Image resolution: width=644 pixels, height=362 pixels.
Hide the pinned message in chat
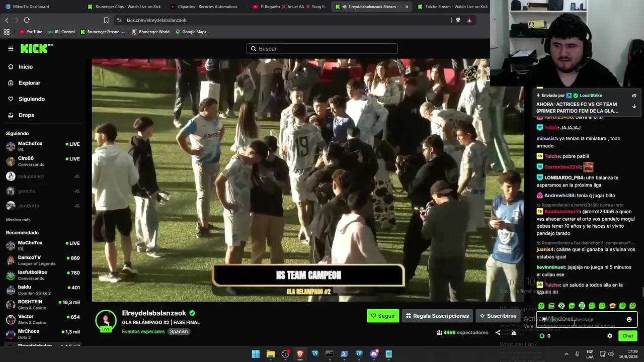[x=634, y=96]
